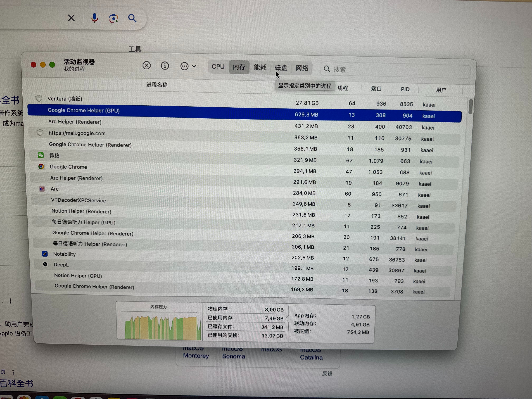Viewport: 532px width, 399px height.
Task: Click the Notability process icon
Action: (45, 254)
